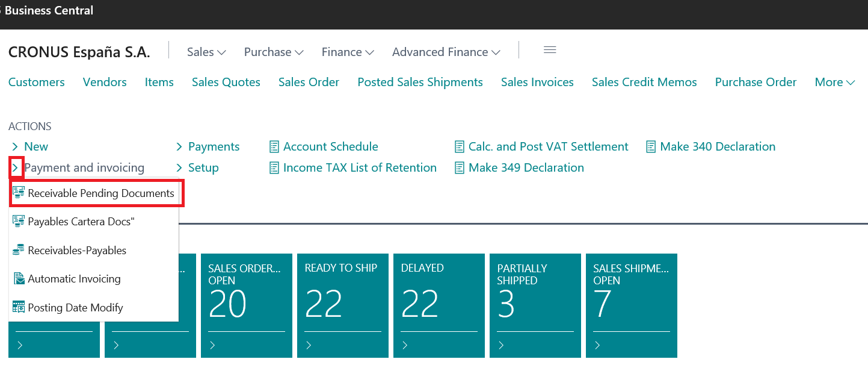Expand the Payments actions group
This screenshot has height=365, width=868.
point(208,146)
